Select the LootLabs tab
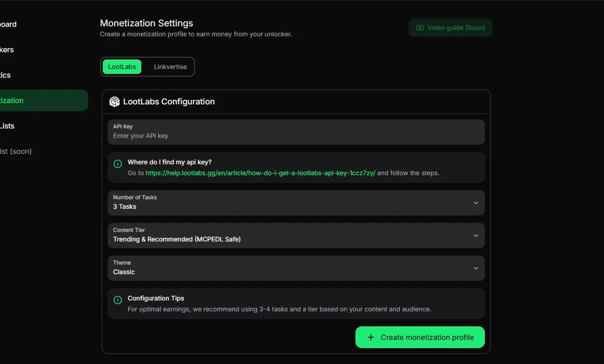The height and width of the screenshot is (364, 604). 122,67
